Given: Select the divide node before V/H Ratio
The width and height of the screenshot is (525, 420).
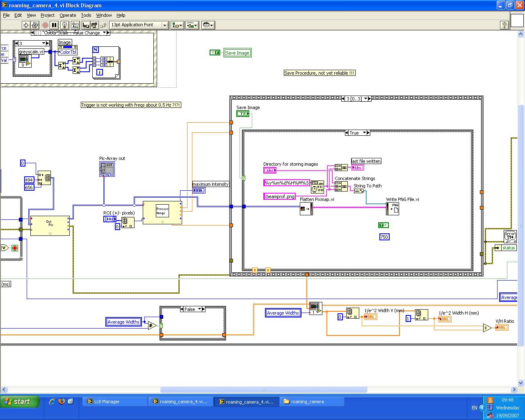Looking at the screenshot, I should (487, 328).
